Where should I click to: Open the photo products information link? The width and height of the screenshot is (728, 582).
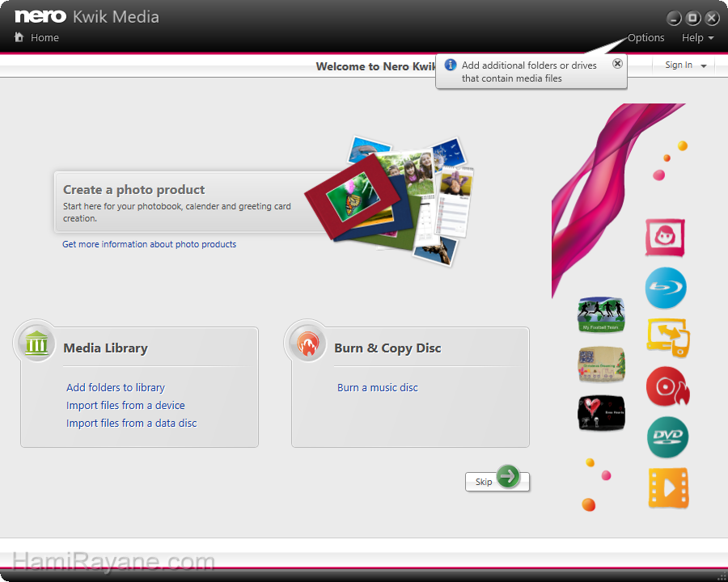tap(149, 244)
